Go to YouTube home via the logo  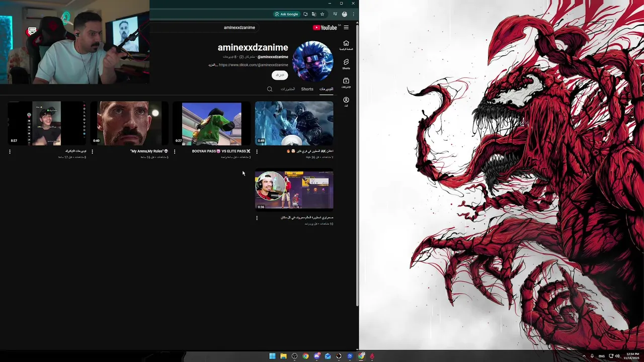tap(325, 28)
